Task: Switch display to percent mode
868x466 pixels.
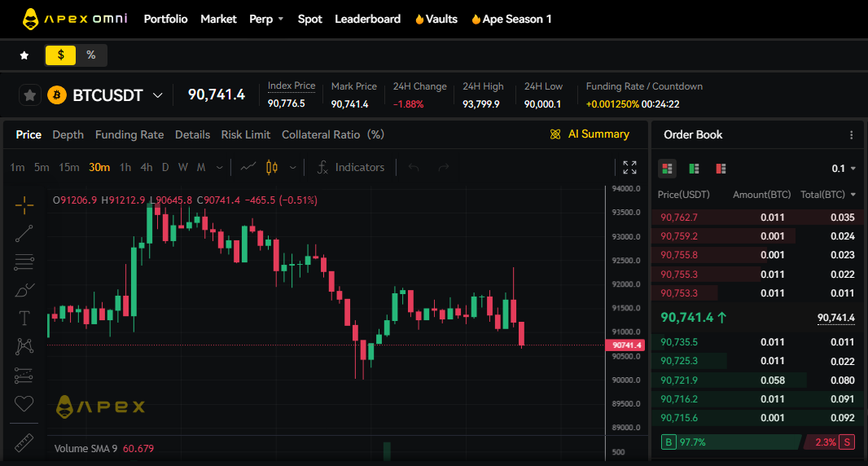Action: pyautogui.click(x=91, y=55)
